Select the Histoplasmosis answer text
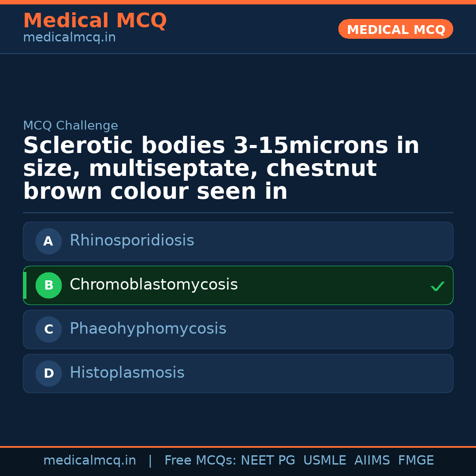This screenshot has height=476, width=476. [x=127, y=373]
